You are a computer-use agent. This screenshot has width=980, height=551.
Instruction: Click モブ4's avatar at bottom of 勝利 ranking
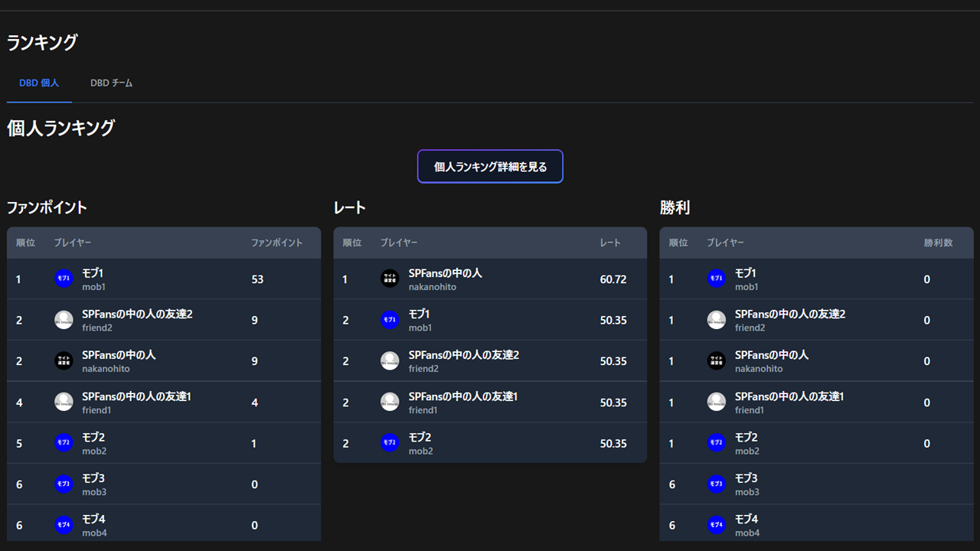pyautogui.click(x=716, y=524)
